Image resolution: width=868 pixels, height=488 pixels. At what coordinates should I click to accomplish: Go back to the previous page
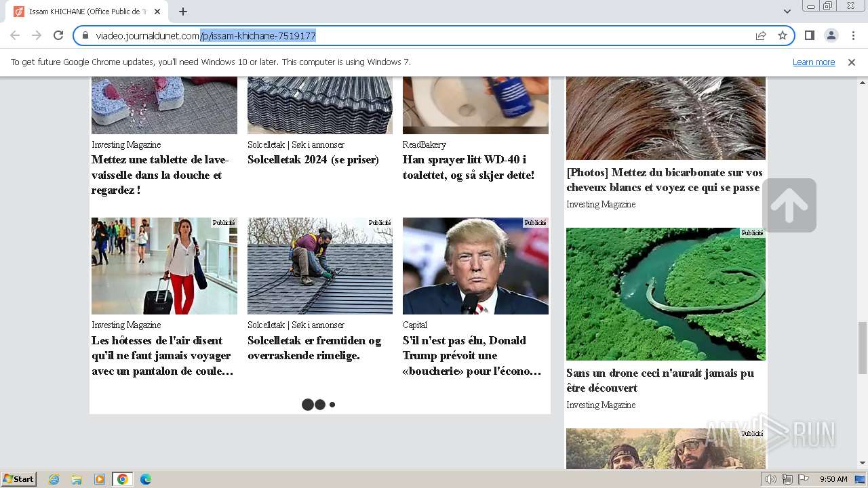(x=15, y=35)
